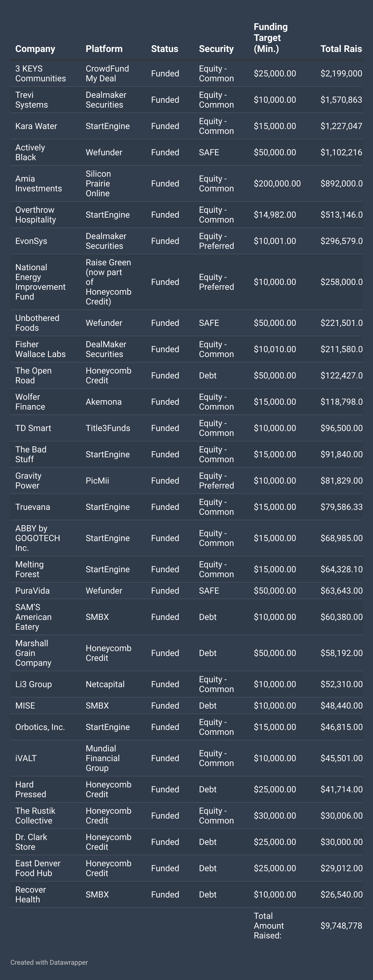Image resolution: width=373 pixels, height=980 pixels.
Task: Click the Kara Water company cell
Action: (36, 126)
